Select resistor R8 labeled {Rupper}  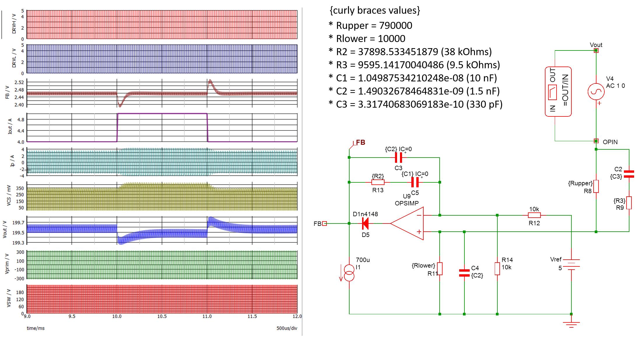596,186
